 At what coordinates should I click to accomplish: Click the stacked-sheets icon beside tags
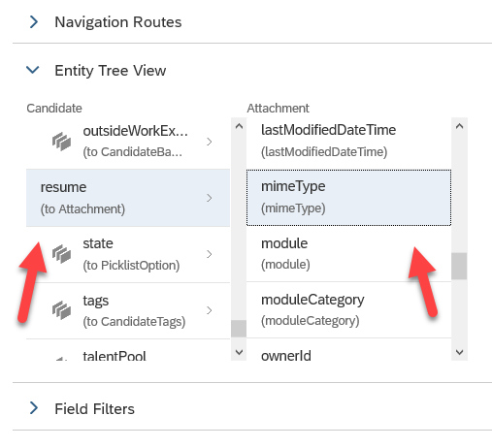point(61,310)
